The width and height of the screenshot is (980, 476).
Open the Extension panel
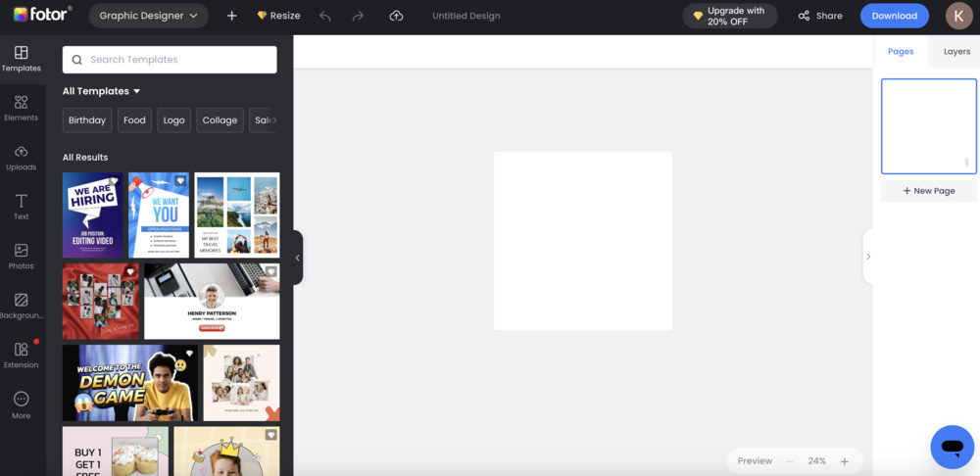pyautogui.click(x=21, y=355)
